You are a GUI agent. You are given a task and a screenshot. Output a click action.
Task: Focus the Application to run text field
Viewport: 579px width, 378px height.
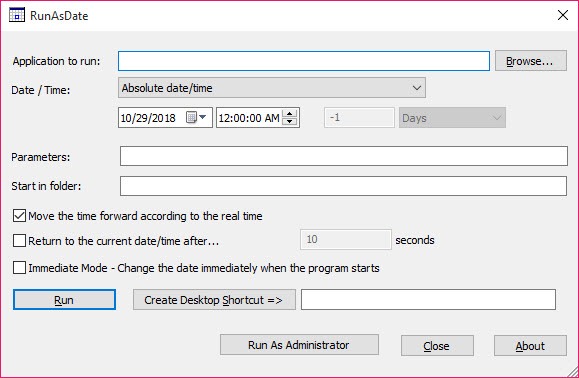304,61
